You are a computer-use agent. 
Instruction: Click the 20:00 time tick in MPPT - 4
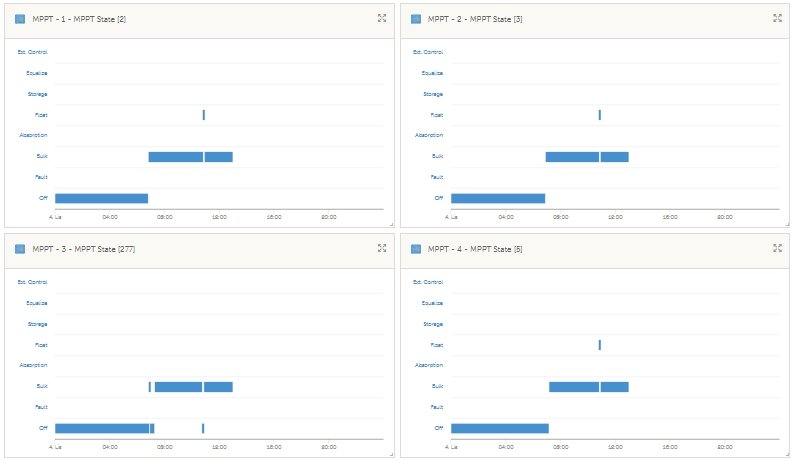tap(725, 447)
